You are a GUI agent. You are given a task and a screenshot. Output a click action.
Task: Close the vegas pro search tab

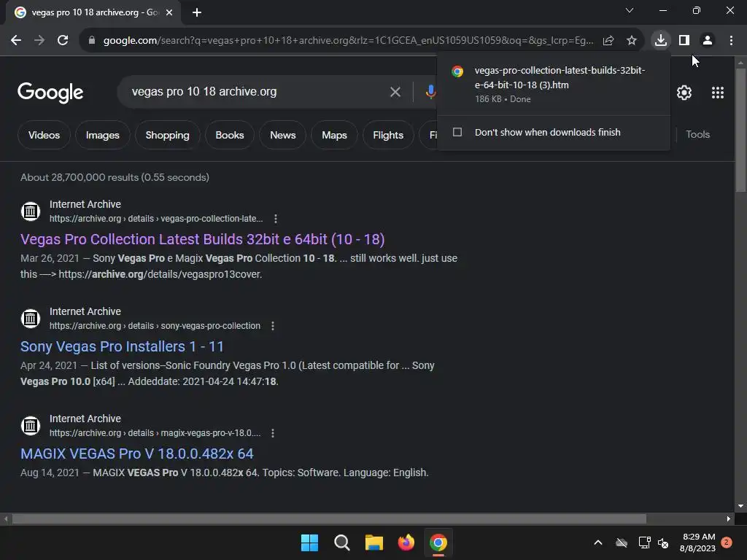[169, 12]
